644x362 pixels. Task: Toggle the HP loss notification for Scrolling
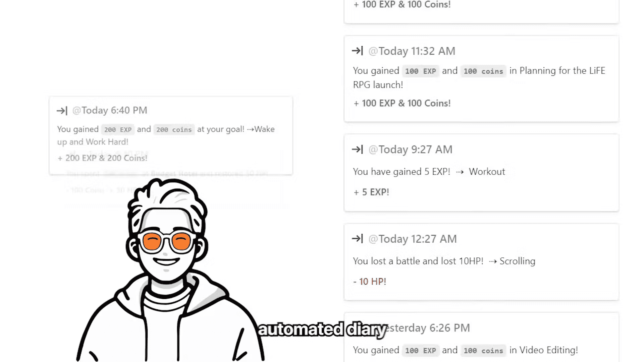point(357,239)
